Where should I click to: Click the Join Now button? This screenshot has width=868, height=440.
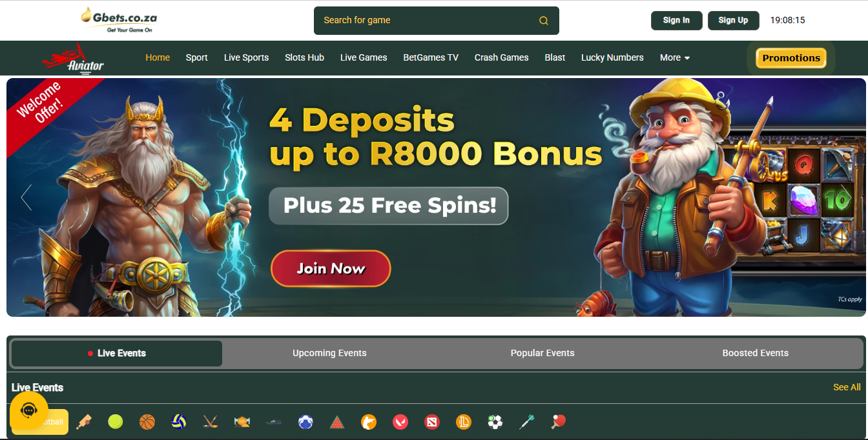pyautogui.click(x=331, y=268)
